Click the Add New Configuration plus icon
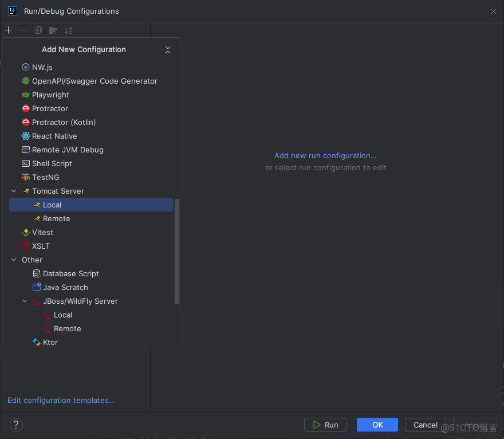Viewport: 504px width, 439px height. coord(9,30)
